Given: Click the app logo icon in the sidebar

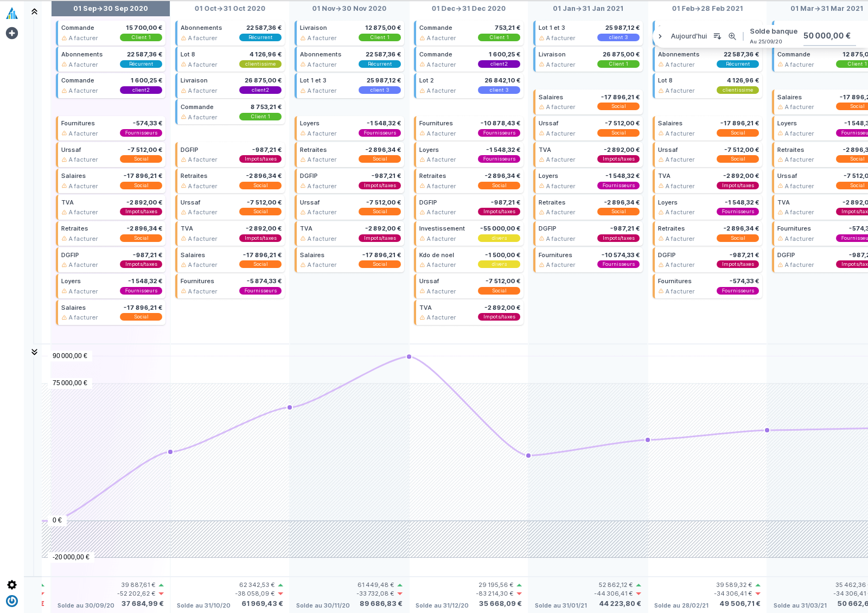Looking at the screenshot, I should coord(12,13).
